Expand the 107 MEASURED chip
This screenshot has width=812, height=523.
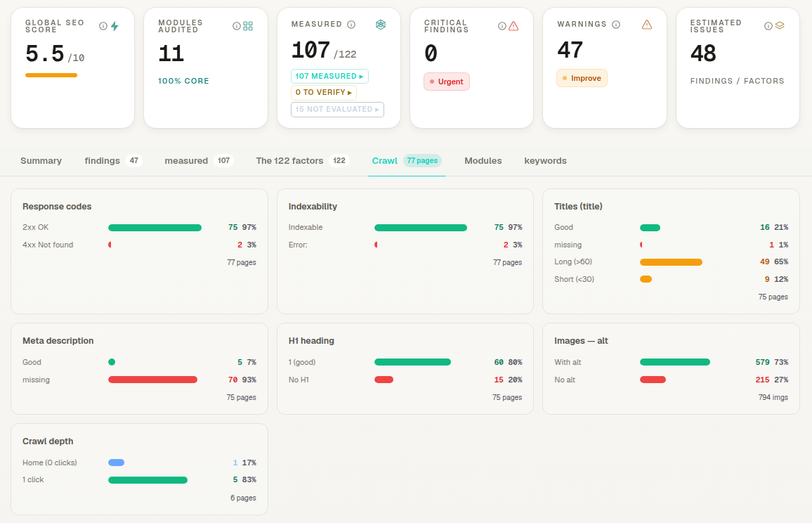[329, 76]
